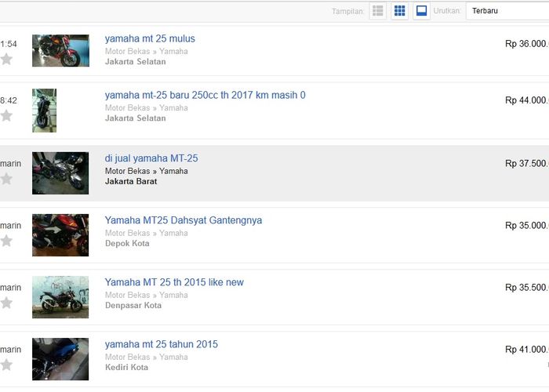549x392 pixels.
Task: Switch to list view display icon
Action: (x=378, y=11)
